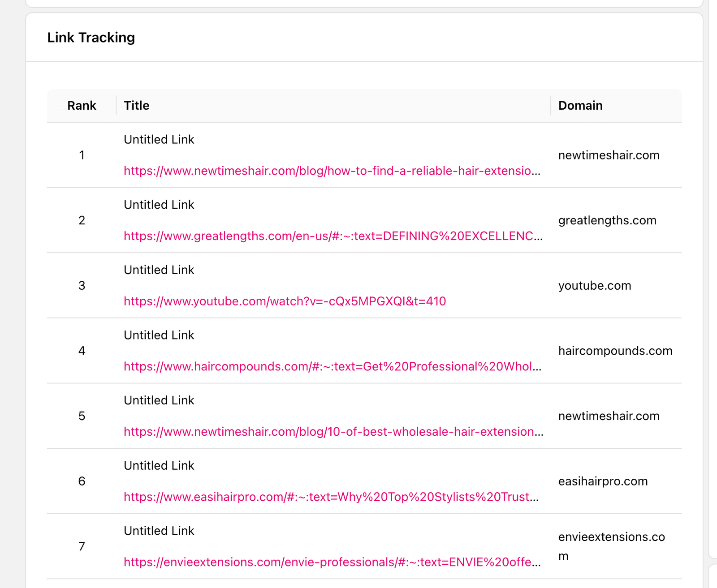Screen dimensions: 717x588
Task: Open the YouTube watch URL link
Action: [285, 301]
